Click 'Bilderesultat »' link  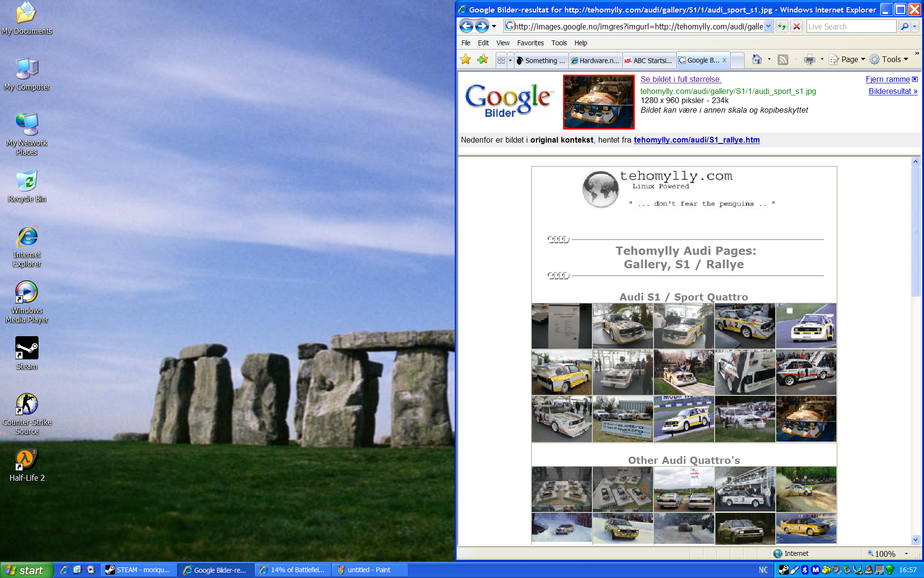tap(893, 91)
